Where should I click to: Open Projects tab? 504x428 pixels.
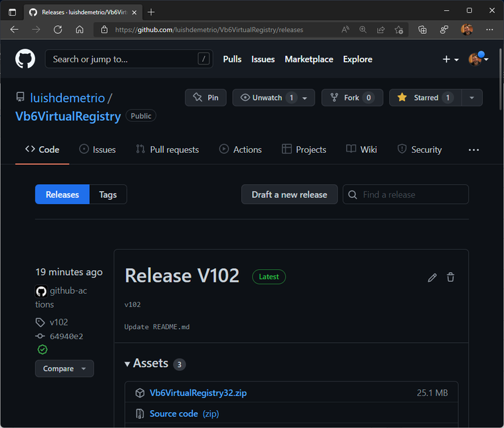pyautogui.click(x=304, y=150)
